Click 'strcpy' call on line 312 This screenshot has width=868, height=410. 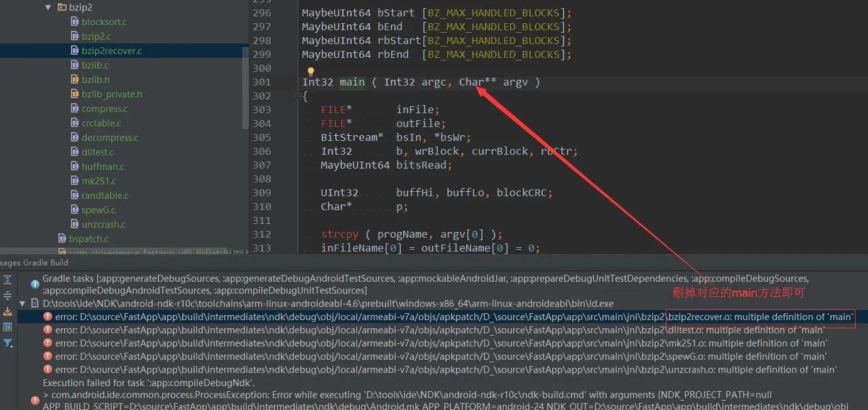point(340,235)
